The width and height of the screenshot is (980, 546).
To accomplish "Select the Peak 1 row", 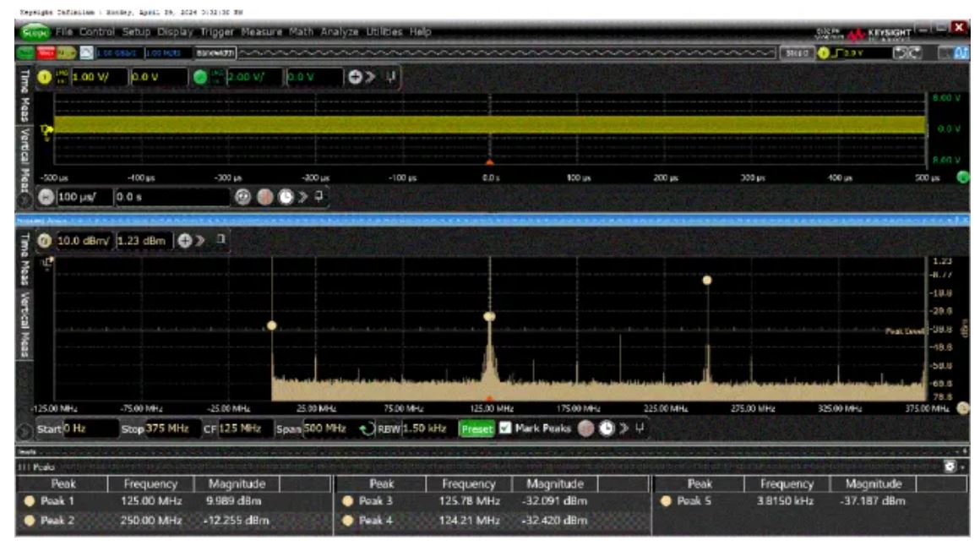I will point(174,501).
